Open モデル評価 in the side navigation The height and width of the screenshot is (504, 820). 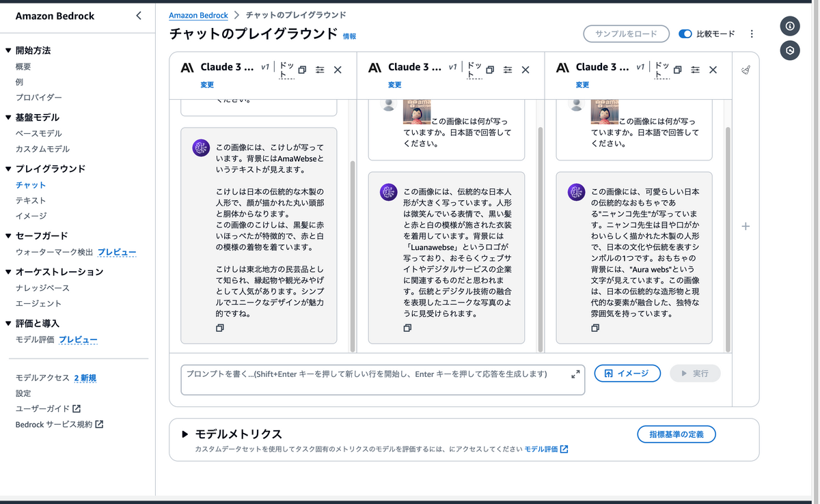click(35, 339)
